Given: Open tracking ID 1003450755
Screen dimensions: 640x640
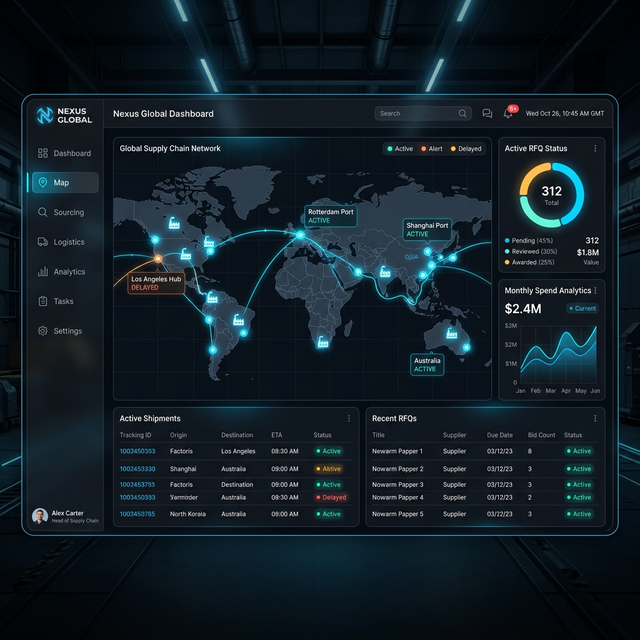Looking at the screenshot, I should [x=137, y=514].
